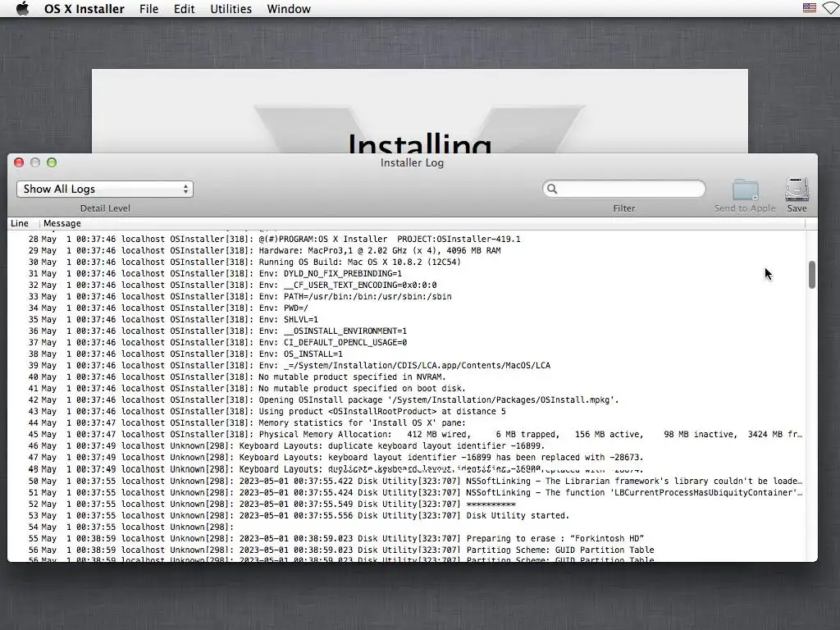Viewport: 840px width, 630px height.
Task: Select line 42 Opening OSInstall package
Action: pyautogui.click(x=406, y=399)
